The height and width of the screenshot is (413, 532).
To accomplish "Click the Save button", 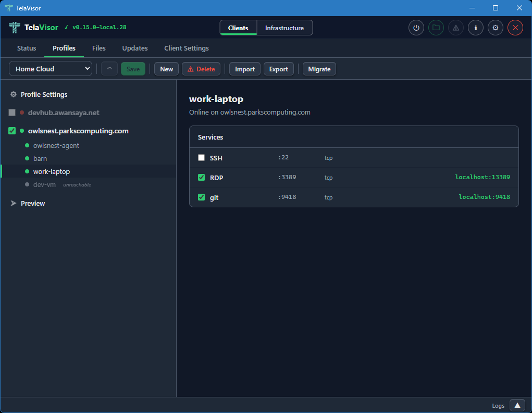I will tap(133, 69).
